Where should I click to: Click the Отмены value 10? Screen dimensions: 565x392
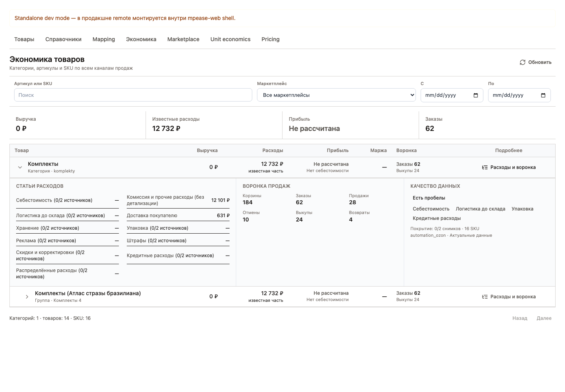246,220
